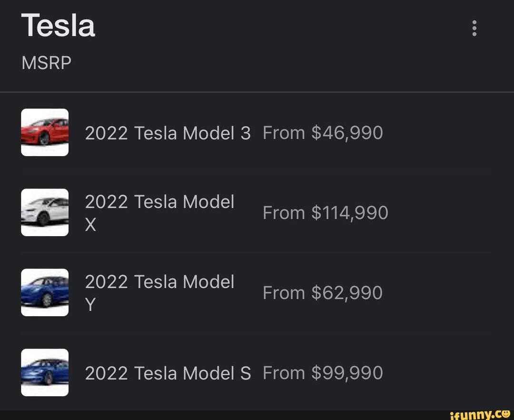Click the blue Tesla Model S thumbnail
Image resolution: width=514 pixels, height=420 pixels.
click(x=45, y=373)
